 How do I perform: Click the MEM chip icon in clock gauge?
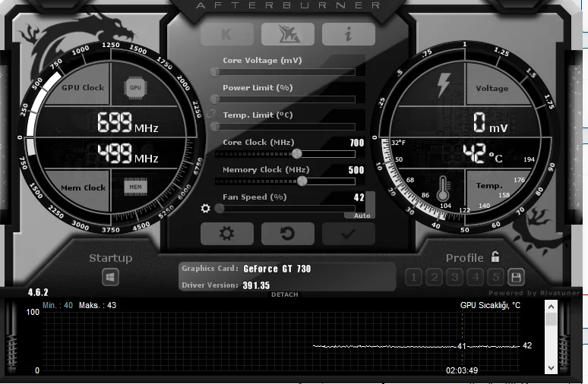(135, 187)
